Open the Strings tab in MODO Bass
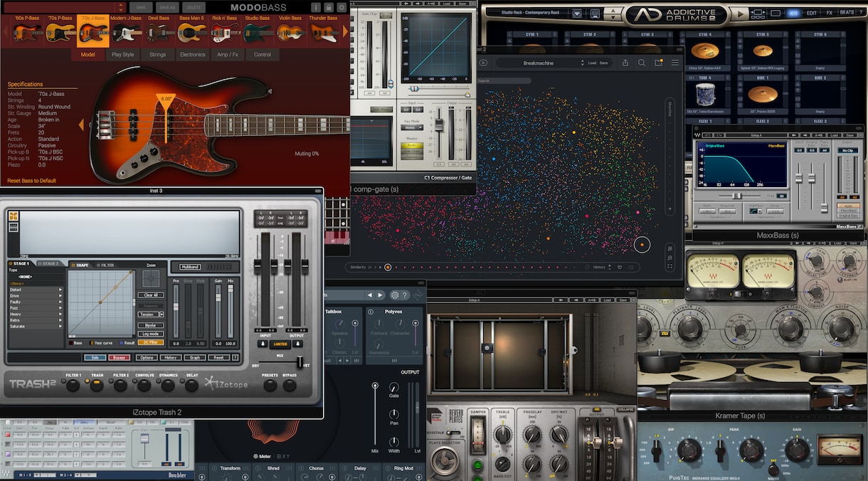Viewport: 868px width, 481px height. click(157, 54)
